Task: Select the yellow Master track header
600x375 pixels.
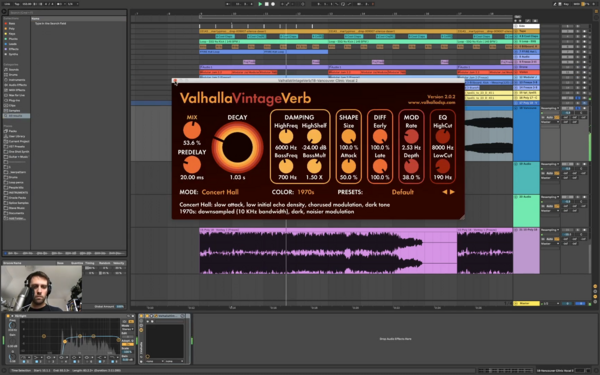Action: [526, 303]
